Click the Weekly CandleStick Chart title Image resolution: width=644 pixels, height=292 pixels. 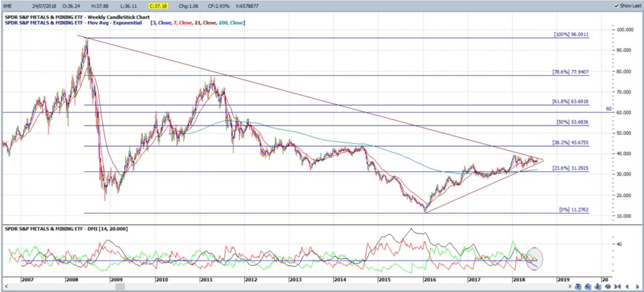pyautogui.click(x=118, y=17)
